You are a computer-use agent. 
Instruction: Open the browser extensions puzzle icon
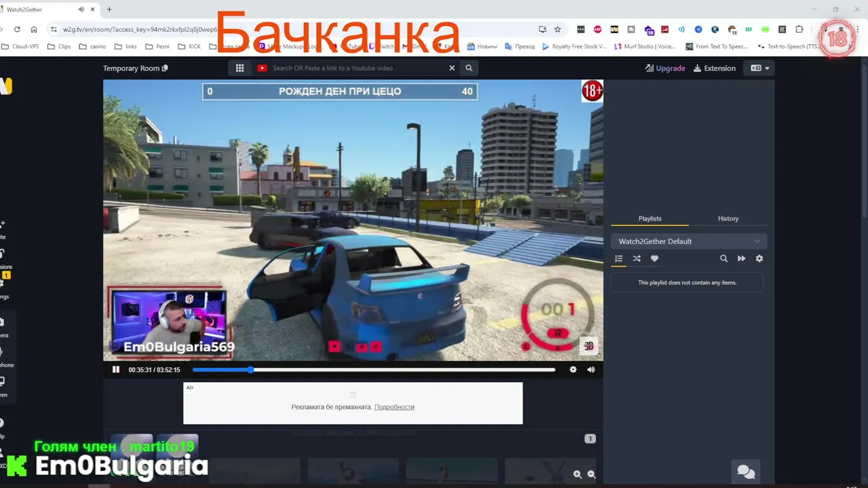799,29
